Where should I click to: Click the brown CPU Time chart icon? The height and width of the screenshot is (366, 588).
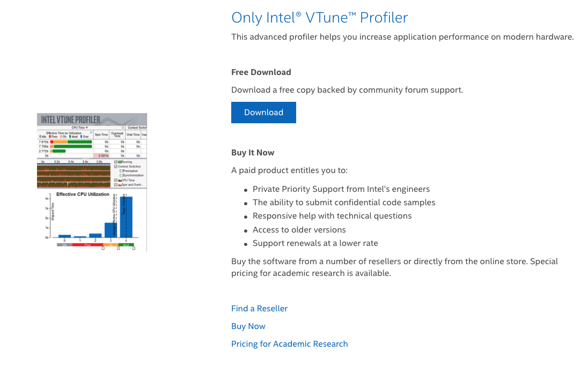coord(120,180)
